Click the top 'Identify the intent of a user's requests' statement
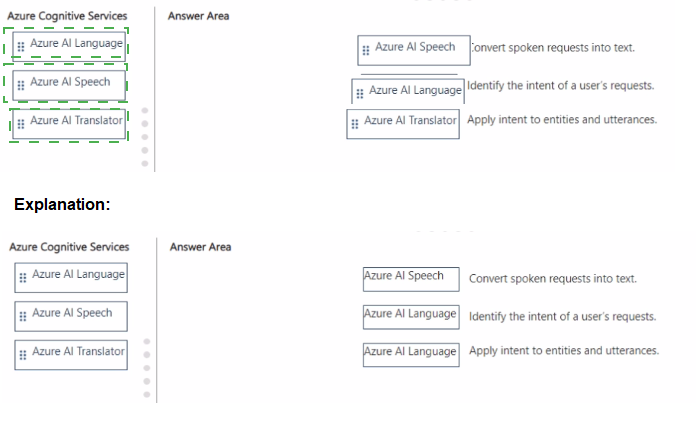 [x=561, y=85]
